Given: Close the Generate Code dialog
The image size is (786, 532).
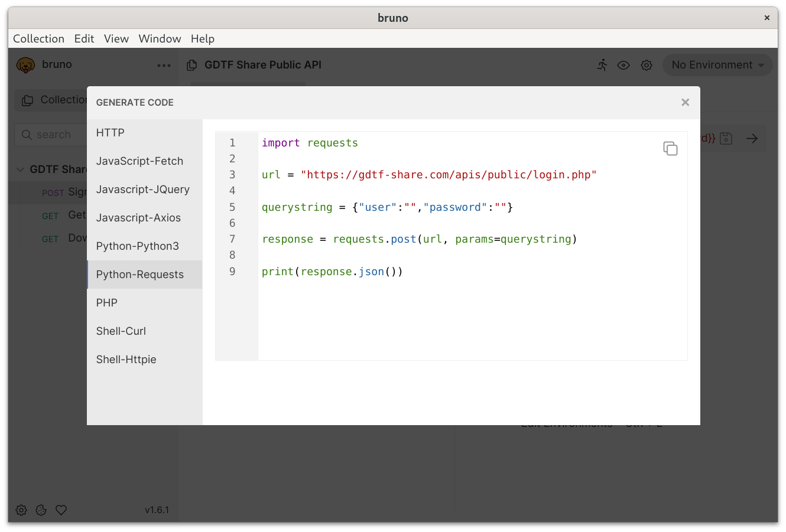Looking at the screenshot, I should tap(685, 102).
